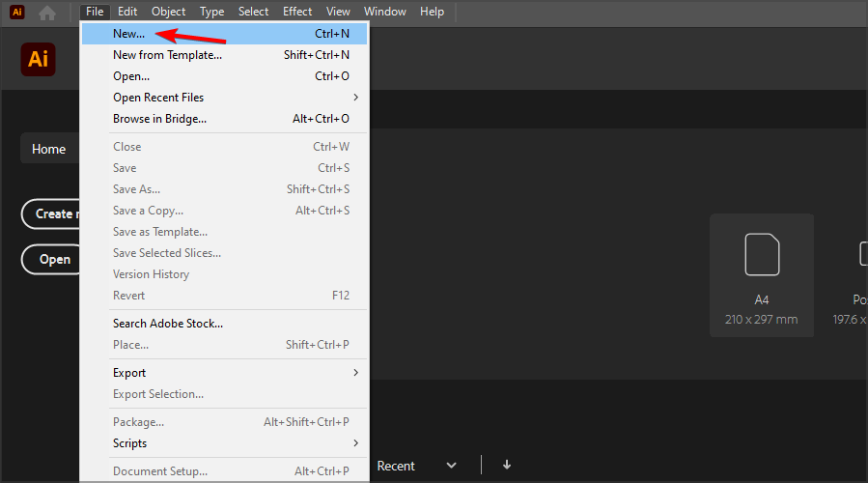Select Search Adobe Stock...
Viewport: 868px width, 483px height.
click(x=224, y=324)
